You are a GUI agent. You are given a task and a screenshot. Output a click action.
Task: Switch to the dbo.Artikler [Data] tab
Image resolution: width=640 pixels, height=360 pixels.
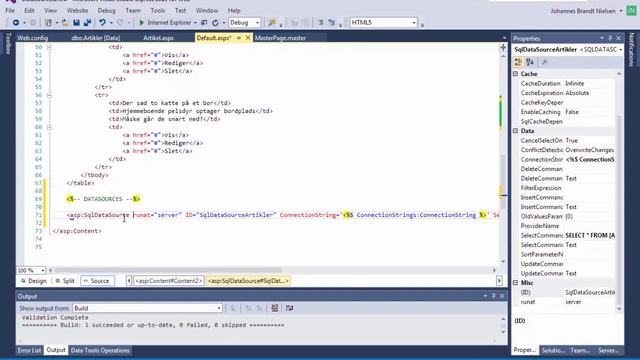point(96,38)
